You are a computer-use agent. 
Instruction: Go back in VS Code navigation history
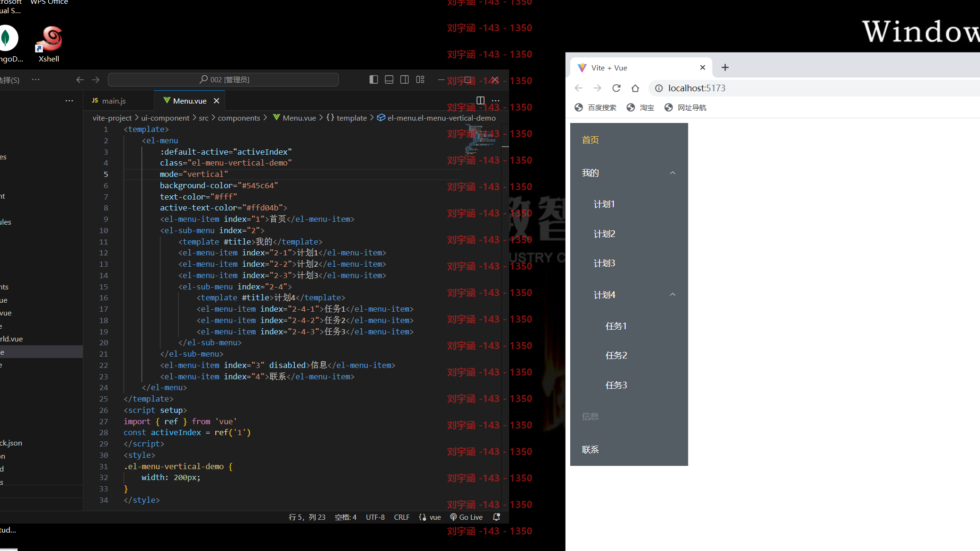coord(80,79)
